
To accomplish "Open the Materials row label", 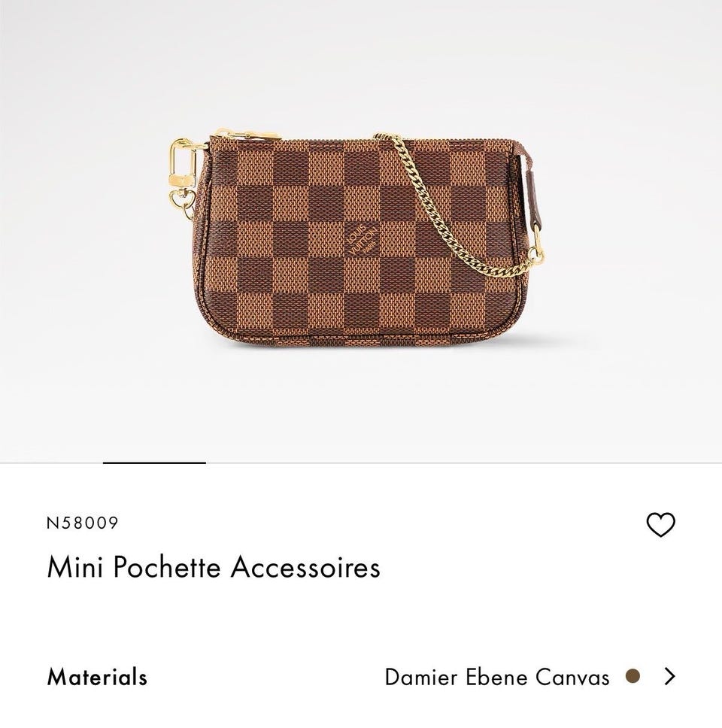I will coord(97,677).
